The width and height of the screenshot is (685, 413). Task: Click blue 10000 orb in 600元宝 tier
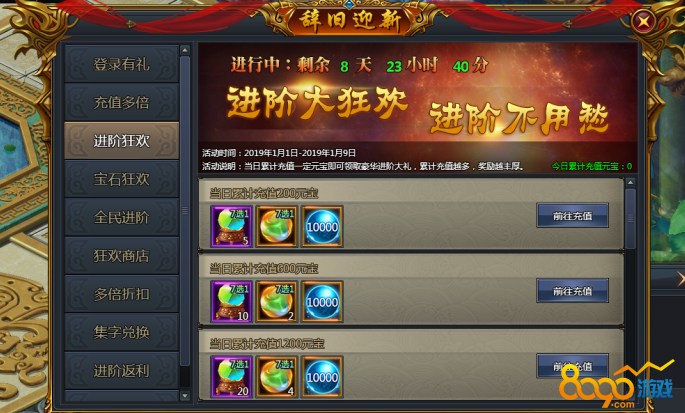(x=322, y=302)
